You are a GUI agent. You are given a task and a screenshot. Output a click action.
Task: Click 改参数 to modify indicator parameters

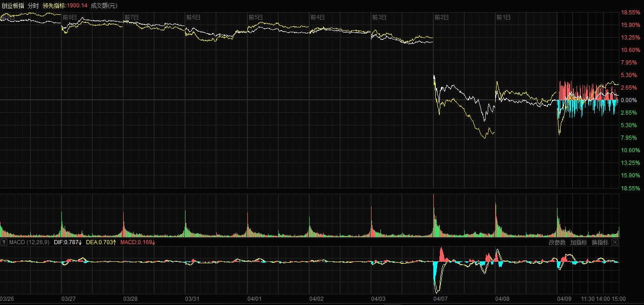(x=557, y=242)
